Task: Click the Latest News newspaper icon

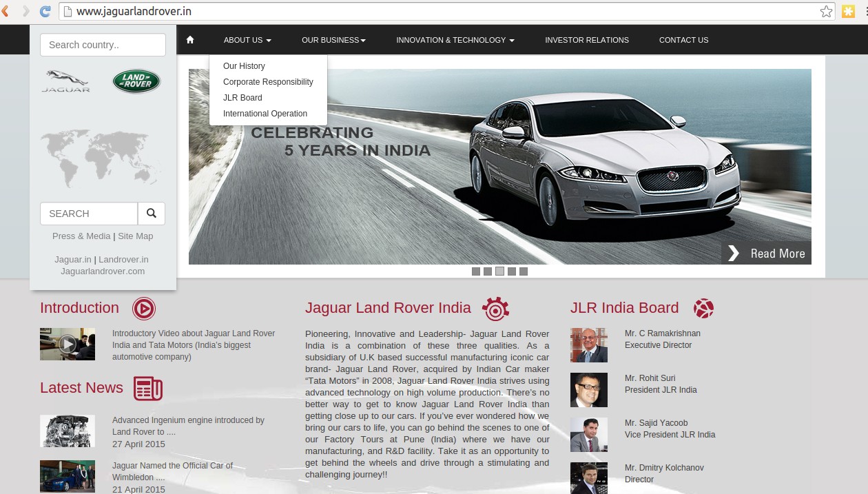Action: click(x=148, y=389)
